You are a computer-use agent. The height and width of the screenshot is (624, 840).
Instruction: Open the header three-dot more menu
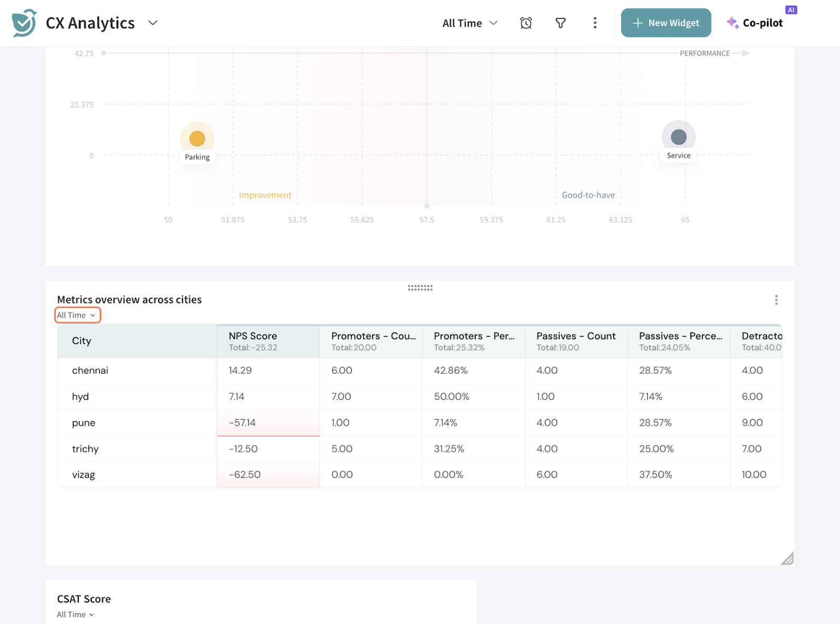(x=594, y=23)
